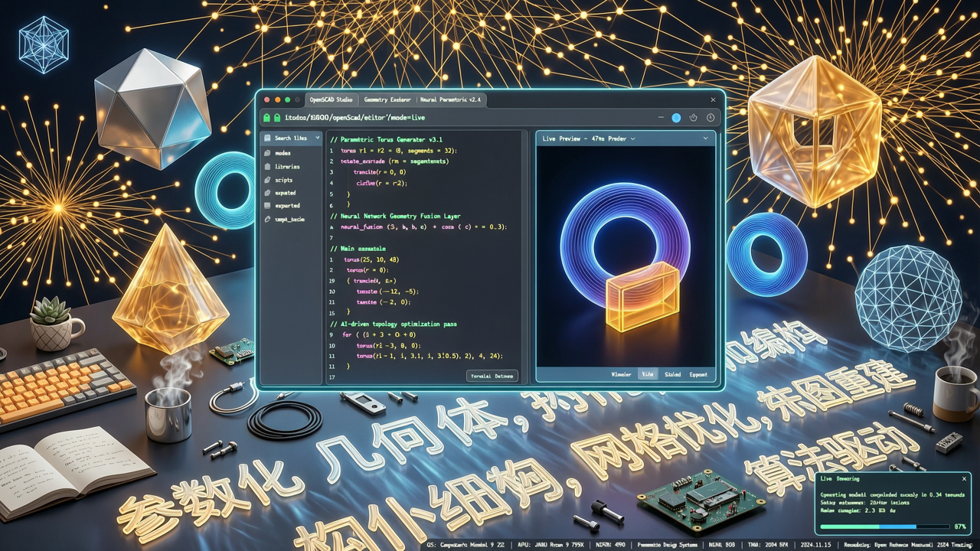Collapse the preview panel using right chevron

(705, 139)
